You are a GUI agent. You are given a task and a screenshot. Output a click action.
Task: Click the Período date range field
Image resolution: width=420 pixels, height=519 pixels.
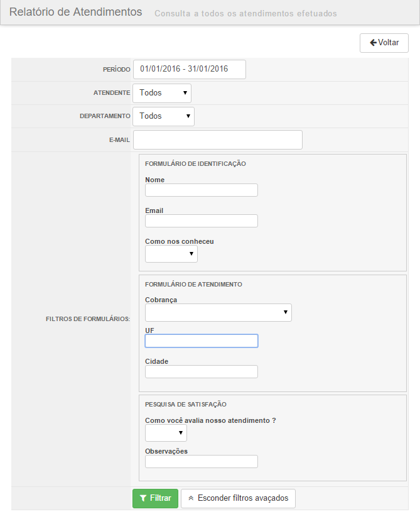tap(190, 69)
